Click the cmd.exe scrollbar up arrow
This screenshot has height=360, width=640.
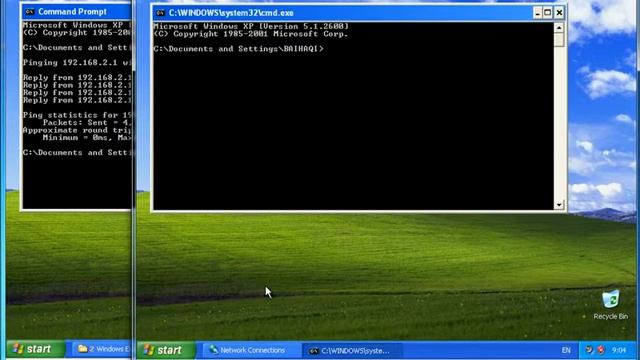(x=559, y=28)
